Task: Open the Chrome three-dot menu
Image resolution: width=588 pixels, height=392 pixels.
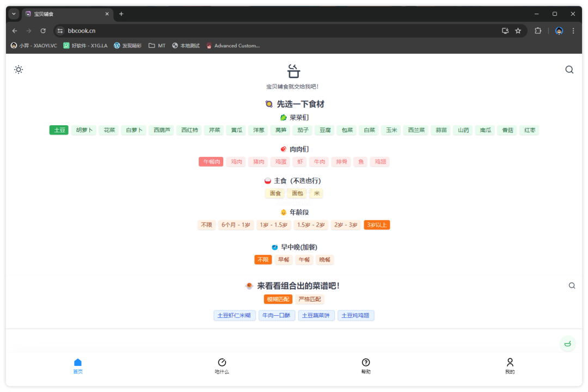Action: tap(573, 30)
